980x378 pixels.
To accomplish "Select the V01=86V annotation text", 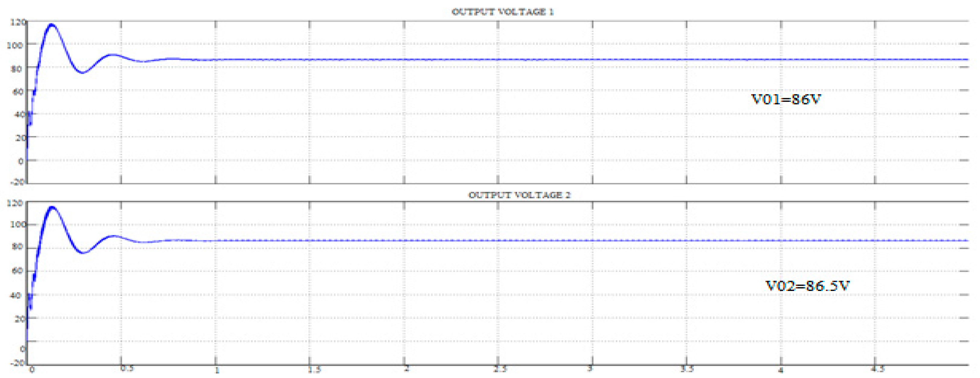I will [786, 99].
